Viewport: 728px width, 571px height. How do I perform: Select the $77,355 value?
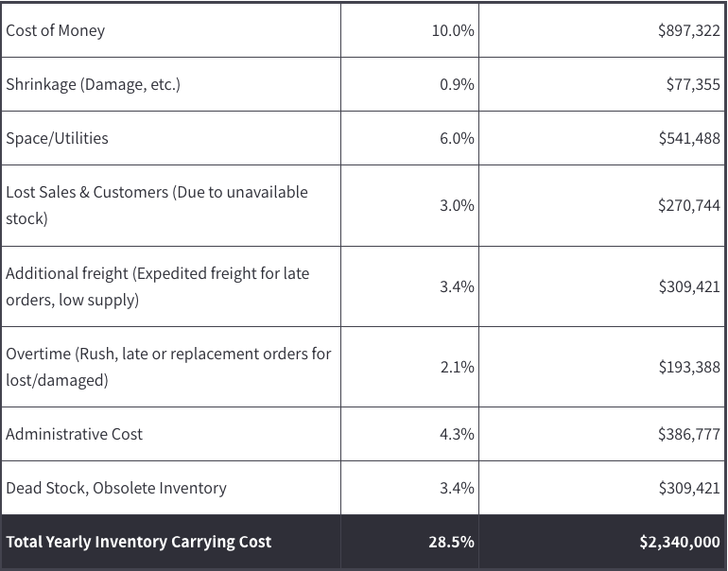(x=693, y=84)
